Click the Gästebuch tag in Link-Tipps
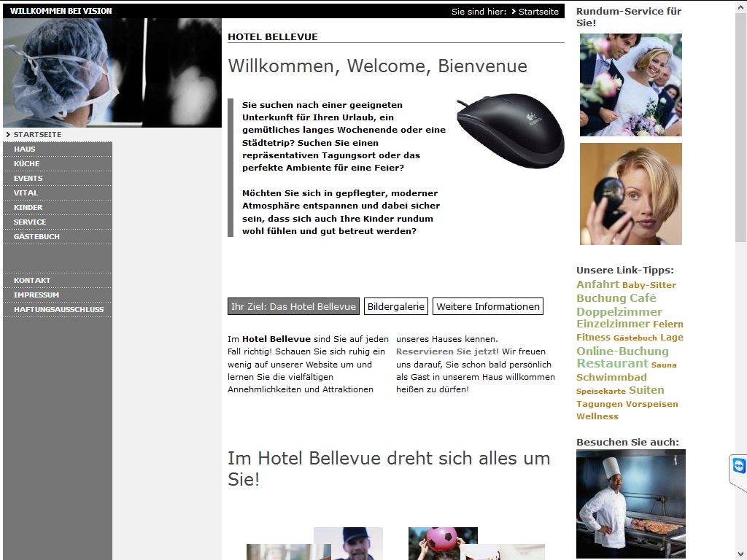 [x=635, y=338]
